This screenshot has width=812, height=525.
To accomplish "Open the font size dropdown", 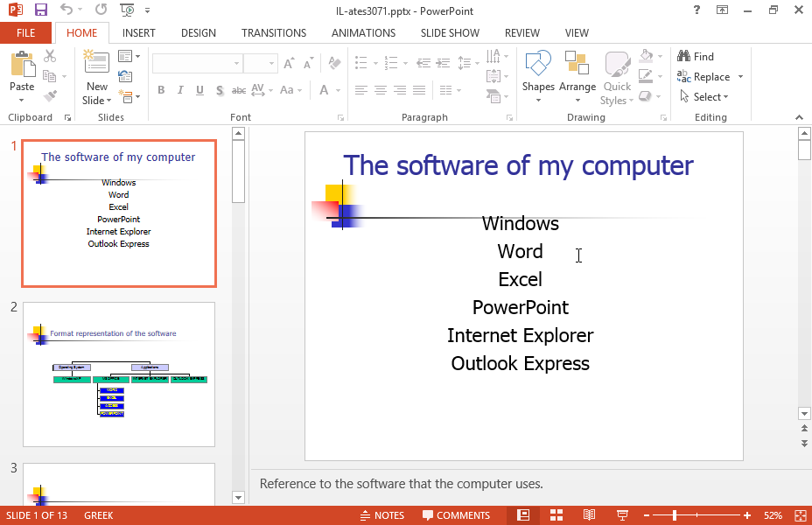I will (x=271, y=63).
